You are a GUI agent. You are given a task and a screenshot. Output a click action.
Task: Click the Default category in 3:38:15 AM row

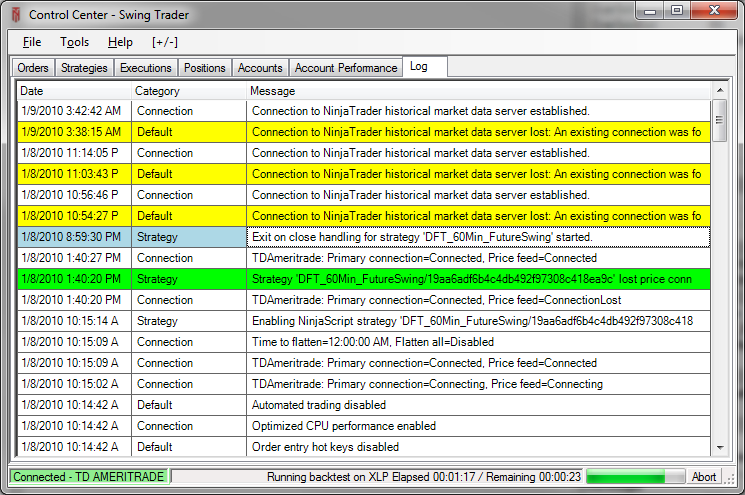coord(189,132)
